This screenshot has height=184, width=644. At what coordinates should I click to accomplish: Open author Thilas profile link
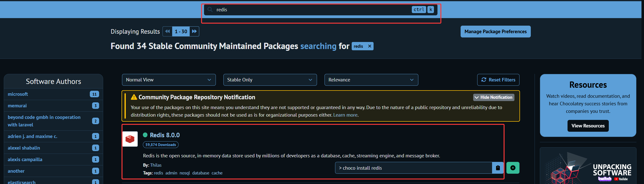point(156,165)
